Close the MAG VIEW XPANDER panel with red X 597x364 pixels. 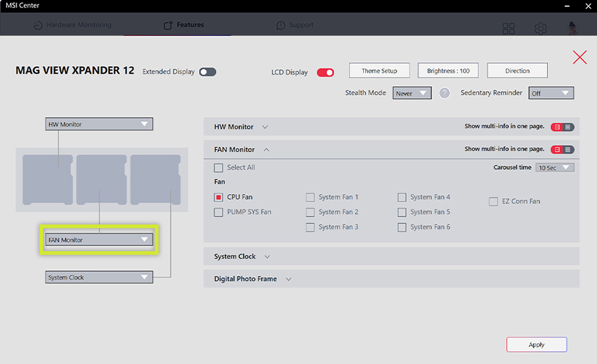click(x=580, y=57)
